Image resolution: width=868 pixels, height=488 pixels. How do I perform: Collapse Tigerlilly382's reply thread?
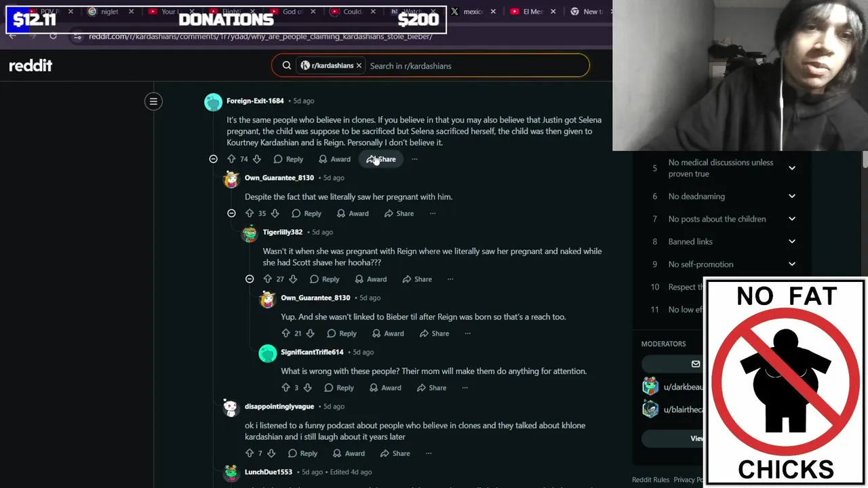(x=250, y=279)
